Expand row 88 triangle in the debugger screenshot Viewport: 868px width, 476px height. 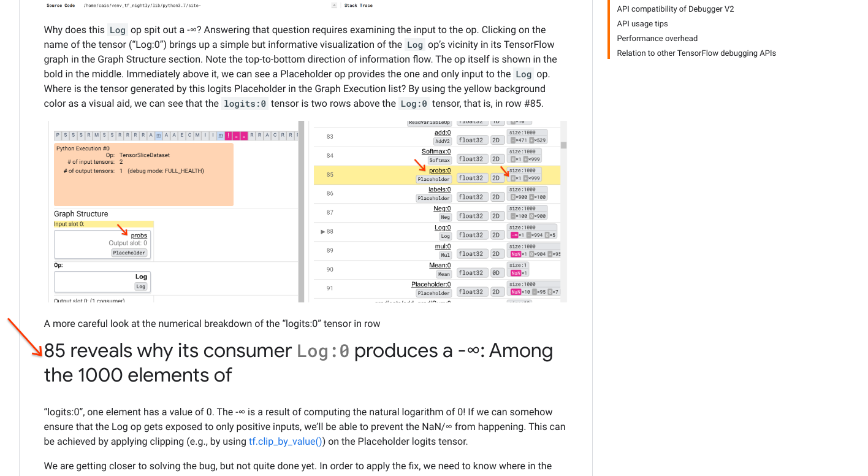[x=323, y=231]
